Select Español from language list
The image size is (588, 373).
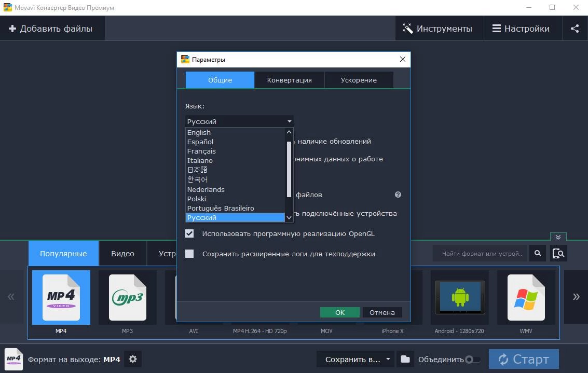click(235, 142)
